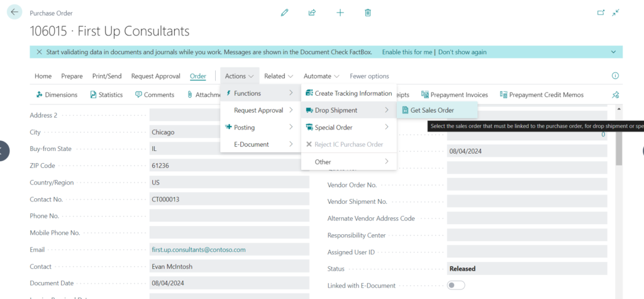Click the Mobile Phone No. field

click(x=229, y=233)
